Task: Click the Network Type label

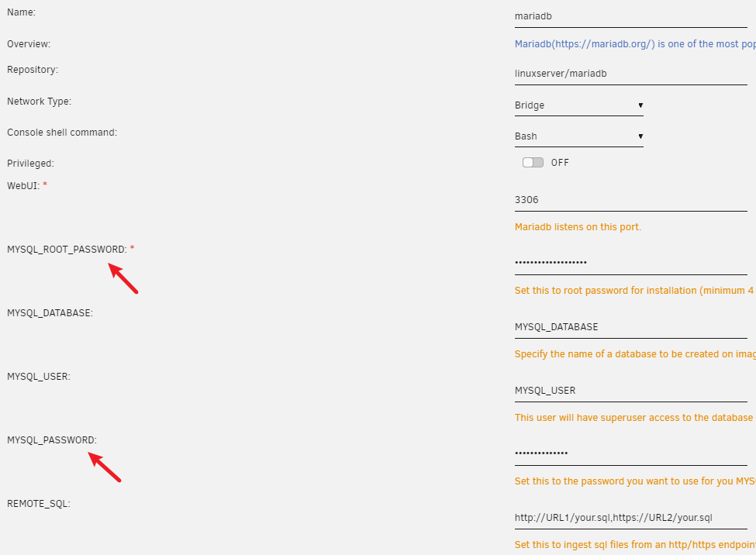Action: click(x=39, y=102)
